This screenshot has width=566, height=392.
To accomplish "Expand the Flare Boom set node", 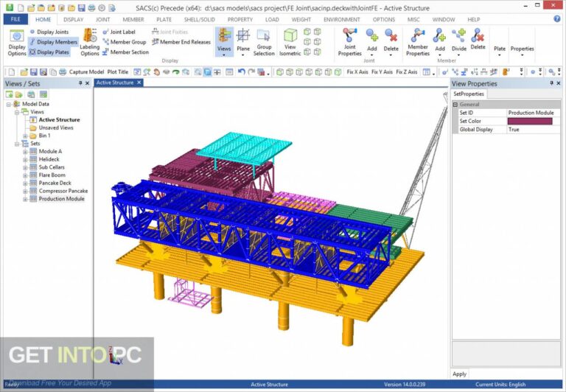I will pyautogui.click(x=25, y=175).
